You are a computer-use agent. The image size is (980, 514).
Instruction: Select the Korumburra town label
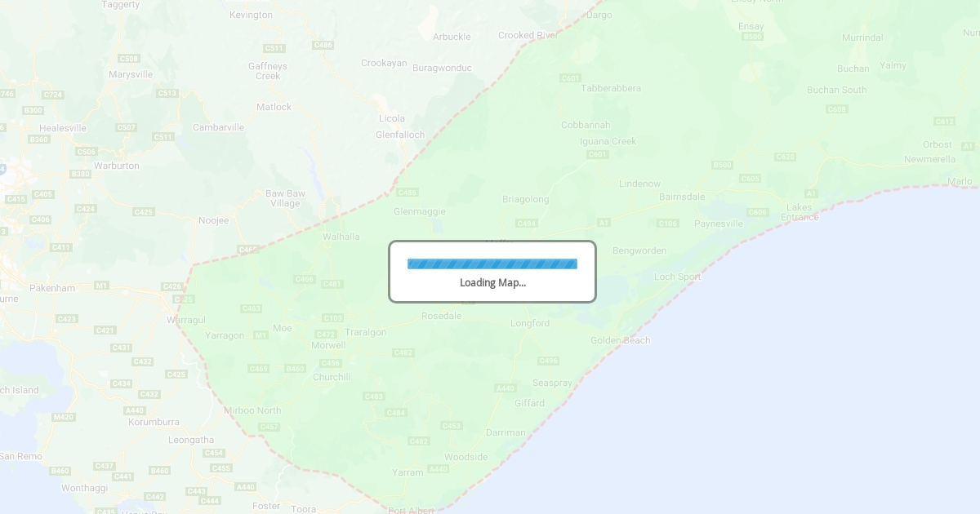[154, 422]
